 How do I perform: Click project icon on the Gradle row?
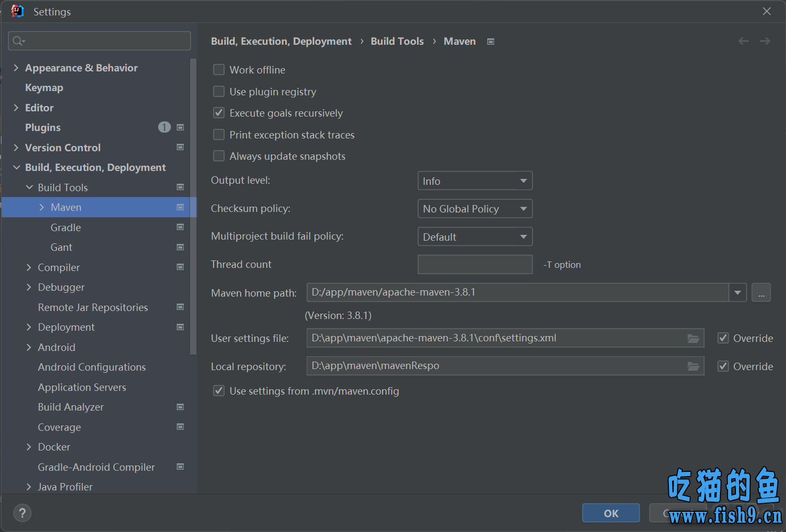pyautogui.click(x=181, y=227)
